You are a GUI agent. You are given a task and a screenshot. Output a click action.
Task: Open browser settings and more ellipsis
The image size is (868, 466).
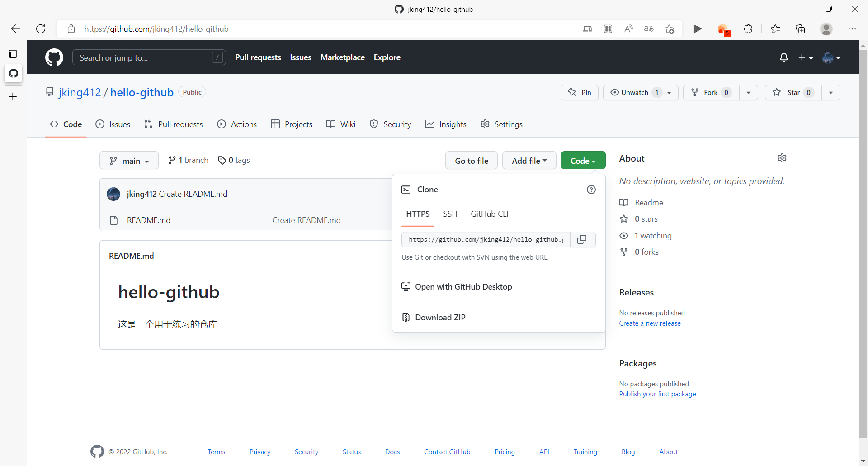pos(852,29)
